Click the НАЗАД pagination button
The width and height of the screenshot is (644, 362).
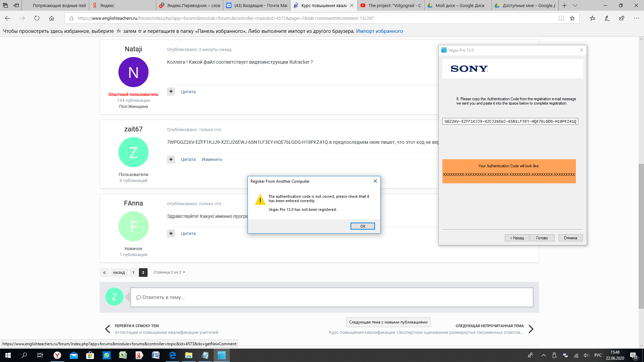click(119, 273)
